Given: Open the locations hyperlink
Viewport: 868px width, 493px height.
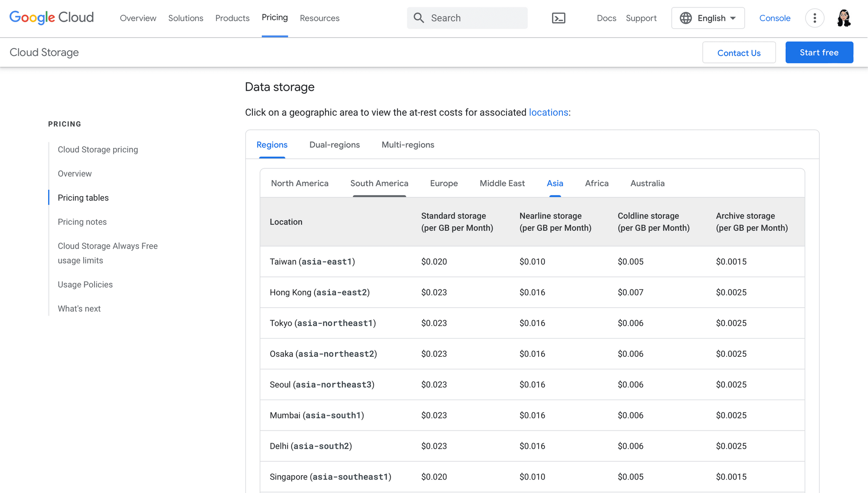Looking at the screenshot, I should [x=549, y=112].
